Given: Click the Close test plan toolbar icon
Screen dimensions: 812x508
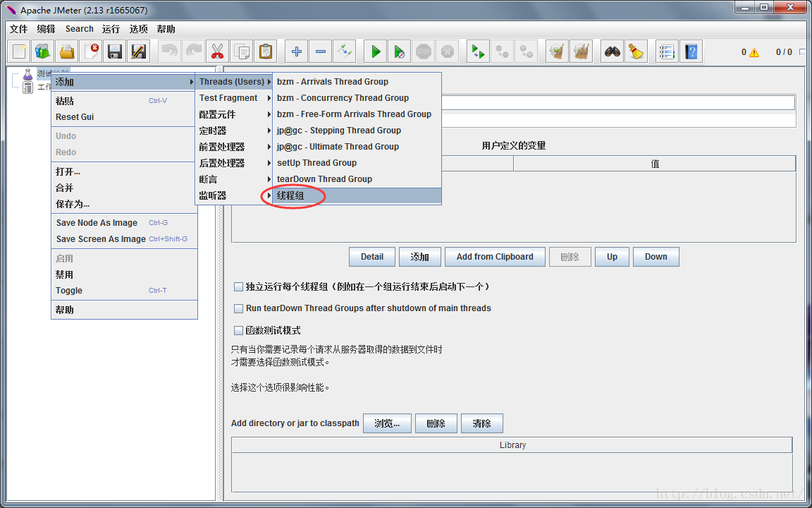Looking at the screenshot, I should click(x=91, y=52).
